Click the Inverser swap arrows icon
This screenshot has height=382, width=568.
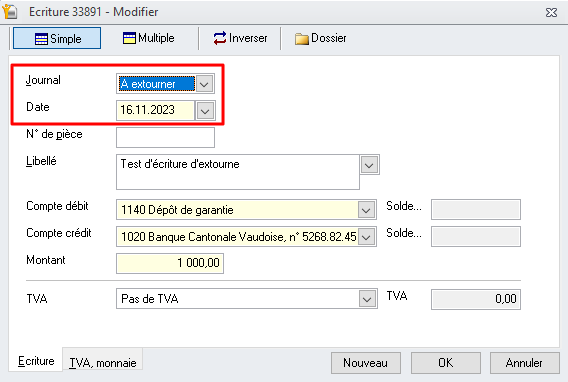[220, 38]
